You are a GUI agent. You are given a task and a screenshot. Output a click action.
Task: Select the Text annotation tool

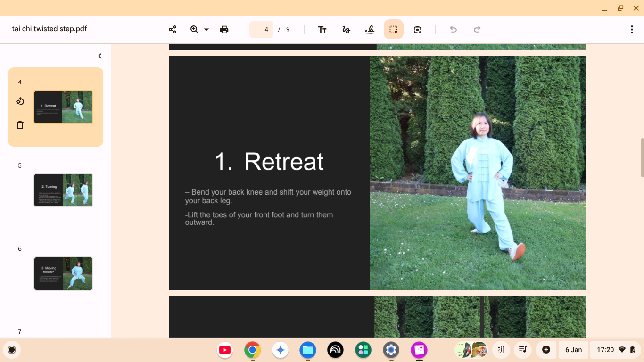click(x=322, y=29)
